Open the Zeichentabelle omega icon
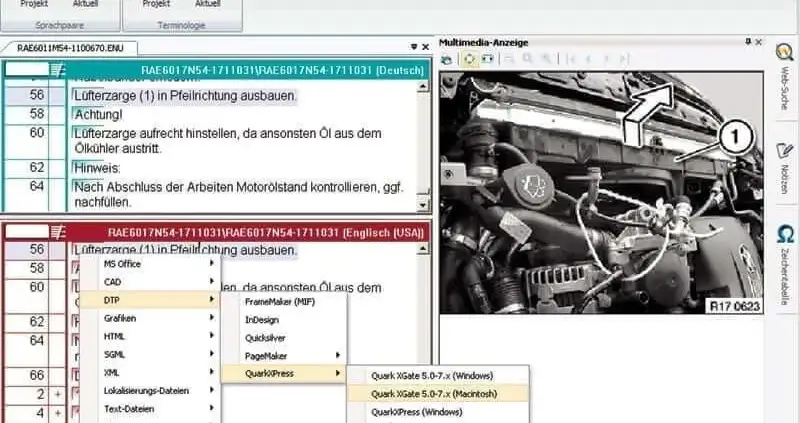 point(784,235)
